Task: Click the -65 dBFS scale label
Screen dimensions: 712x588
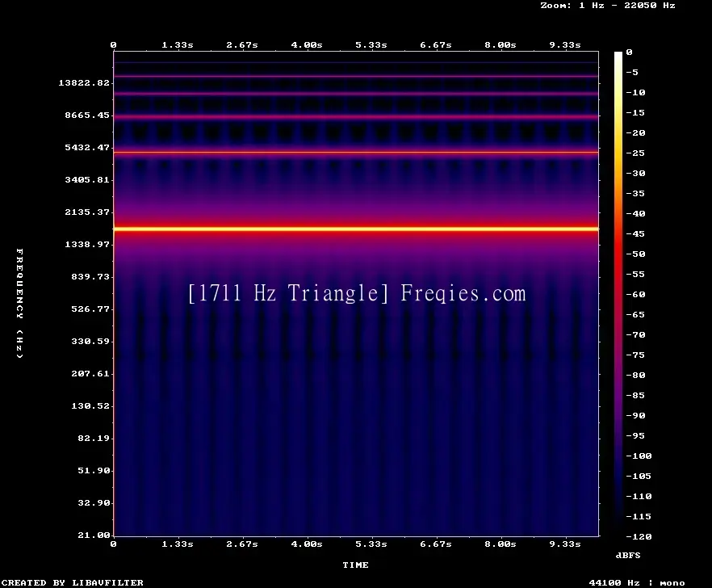Action: tap(635, 314)
